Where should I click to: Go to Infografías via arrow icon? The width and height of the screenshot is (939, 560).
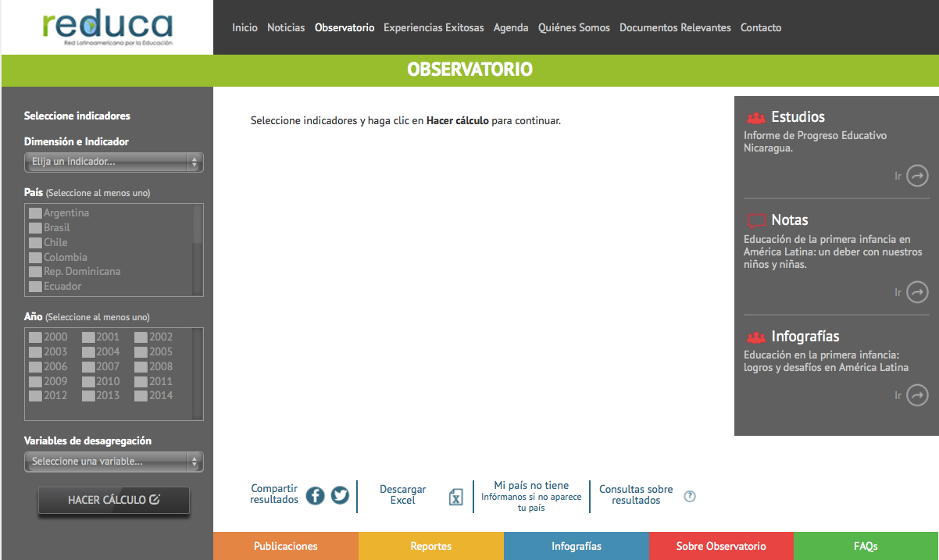click(917, 396)
